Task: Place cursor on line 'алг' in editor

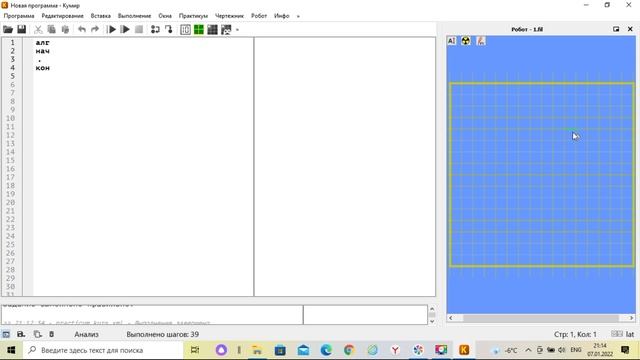Action: click(x=42, y=42)
